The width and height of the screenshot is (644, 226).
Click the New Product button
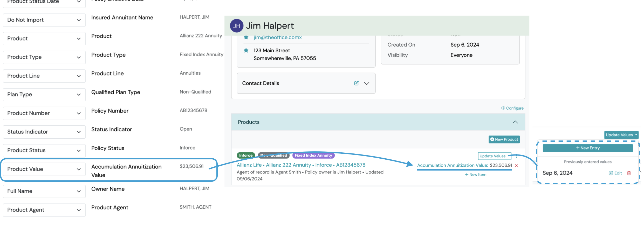coord(504,139)
